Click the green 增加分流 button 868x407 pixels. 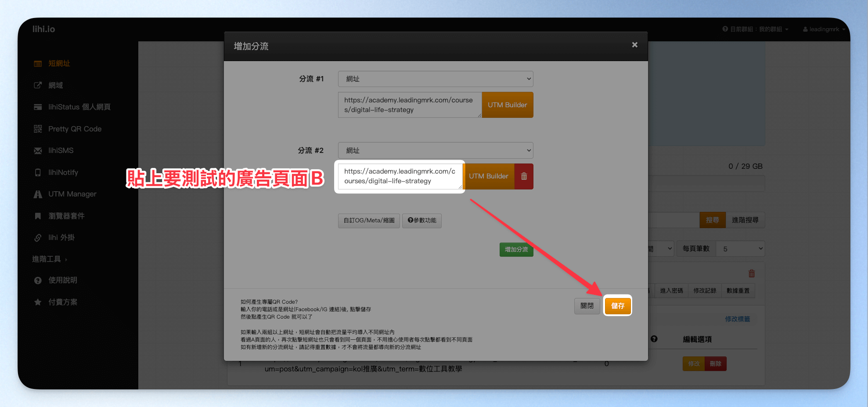[516, 249]
